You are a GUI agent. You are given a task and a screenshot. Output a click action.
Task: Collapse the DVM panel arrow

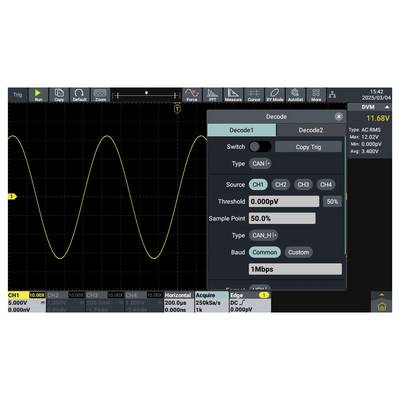point(387,107)
